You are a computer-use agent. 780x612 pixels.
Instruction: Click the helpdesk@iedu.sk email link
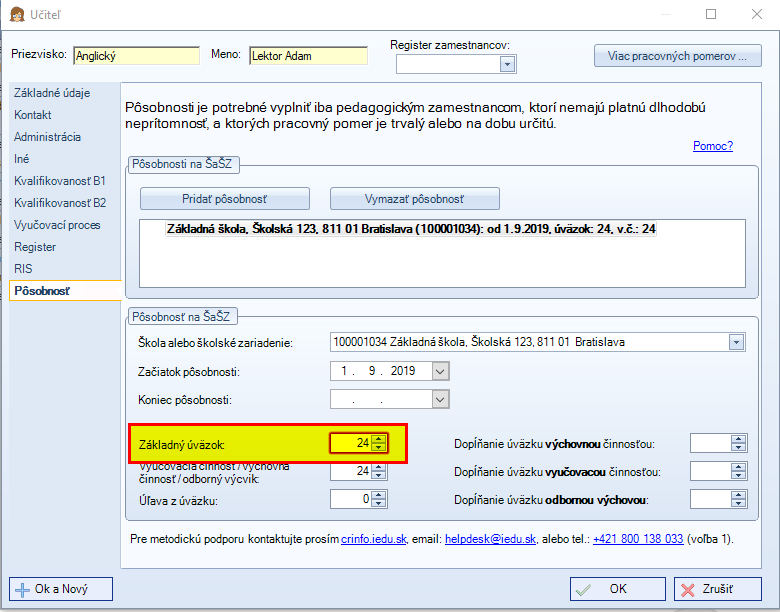[x=490, y=539]
